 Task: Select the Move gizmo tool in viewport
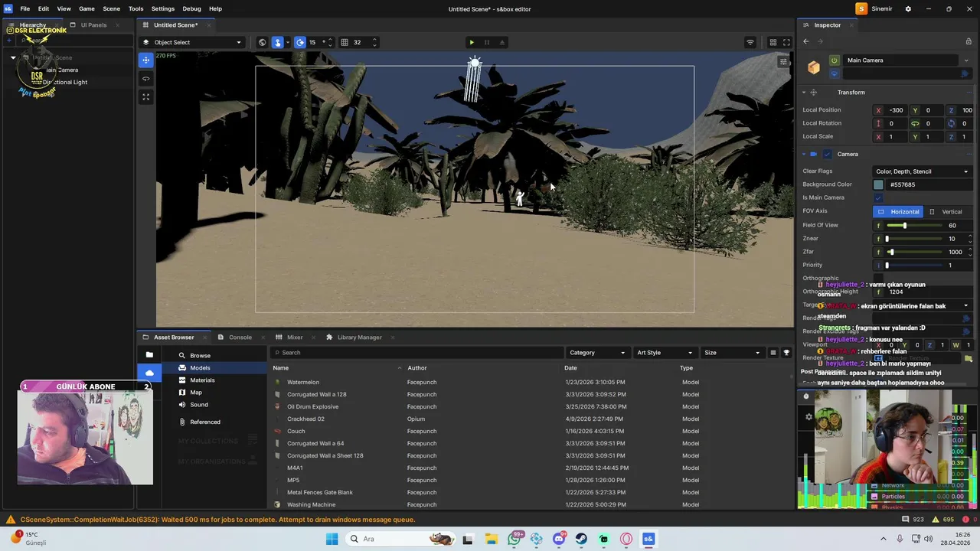(x=145, y=60)
